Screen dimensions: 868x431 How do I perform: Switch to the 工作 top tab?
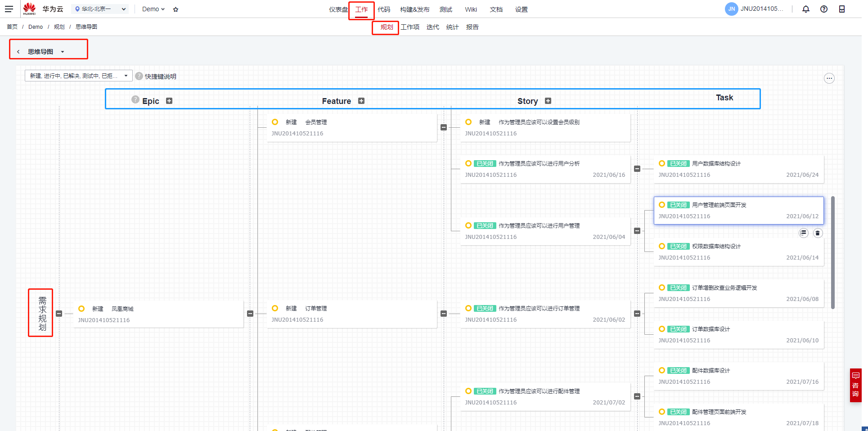[361, 9]
